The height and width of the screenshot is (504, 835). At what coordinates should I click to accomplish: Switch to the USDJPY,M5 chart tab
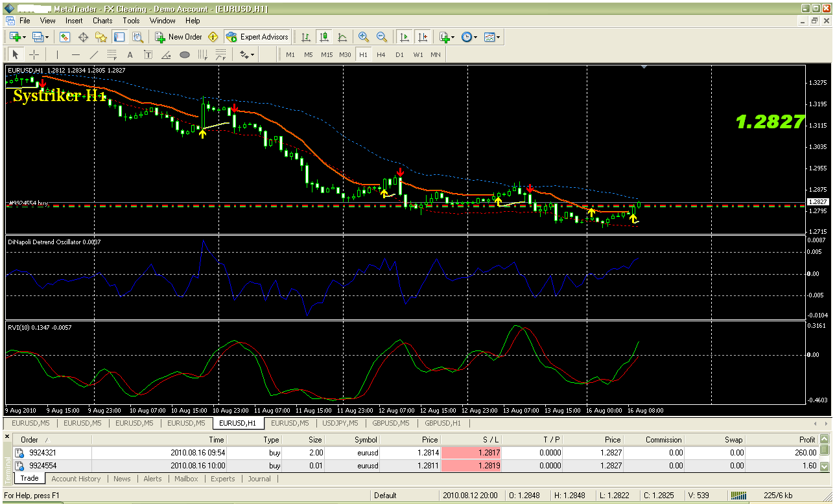tap(340, 423)
